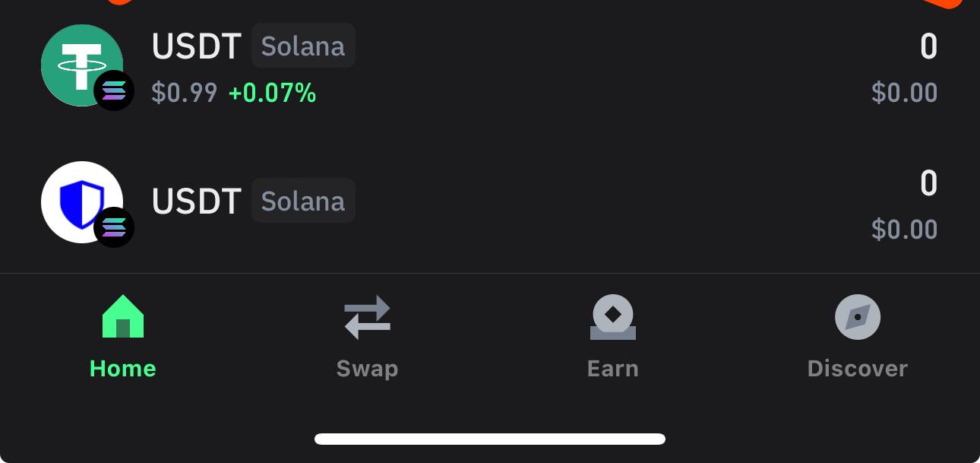The image size is (980, 463).
Task: Select the Swap menu label
Action: [367, 368]
